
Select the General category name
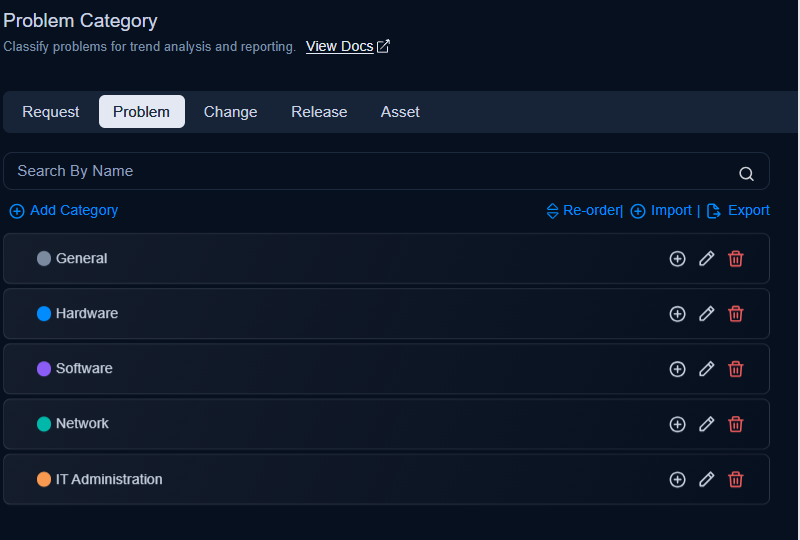81,258
